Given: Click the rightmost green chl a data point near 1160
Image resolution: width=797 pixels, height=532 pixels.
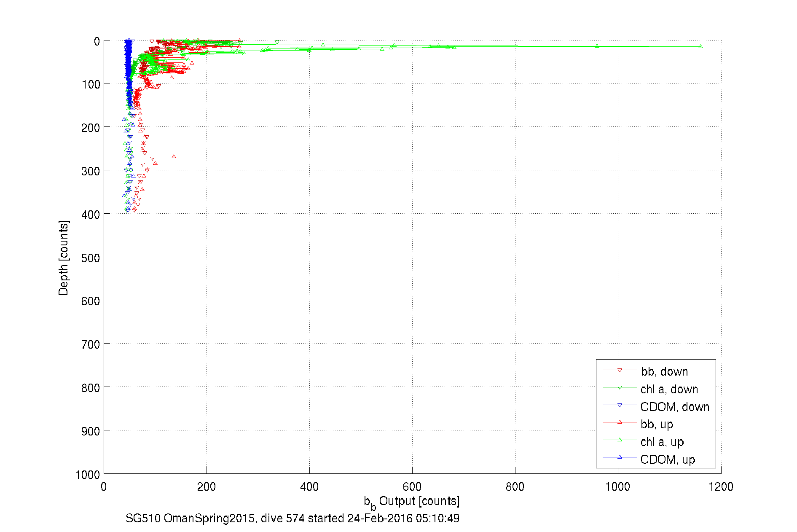Looking at the screenshot, I should coord(700,46).
